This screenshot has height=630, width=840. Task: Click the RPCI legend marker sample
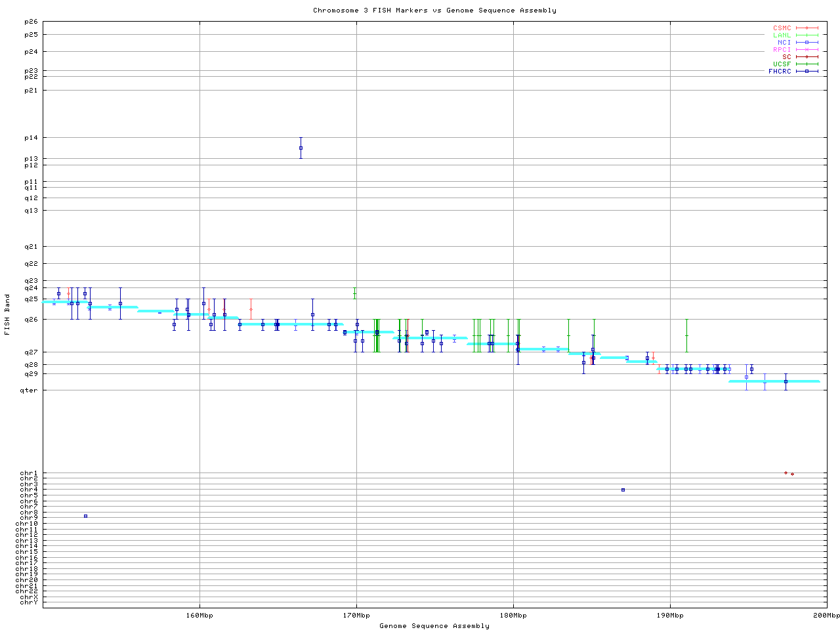pos(807,49)
